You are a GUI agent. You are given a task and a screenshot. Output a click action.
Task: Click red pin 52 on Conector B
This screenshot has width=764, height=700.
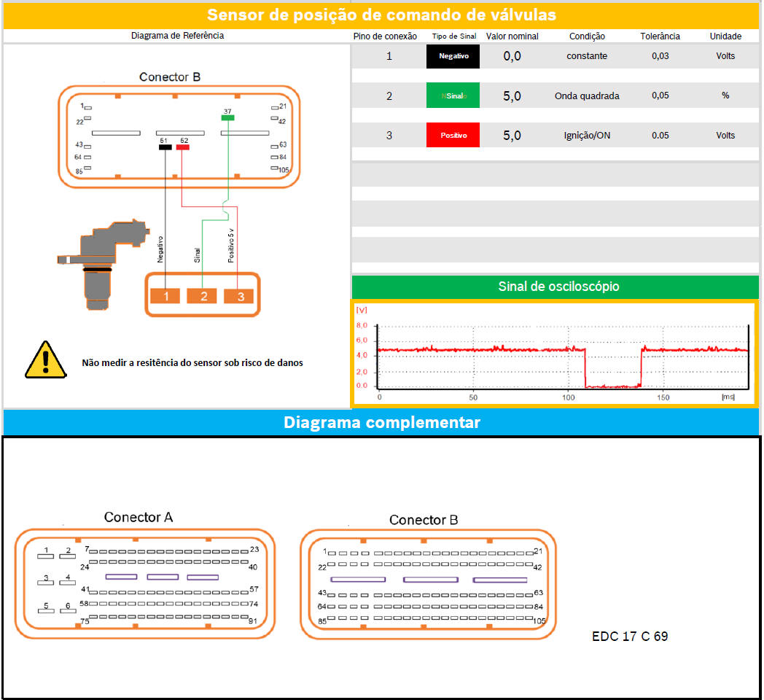[x=183, y=147]
